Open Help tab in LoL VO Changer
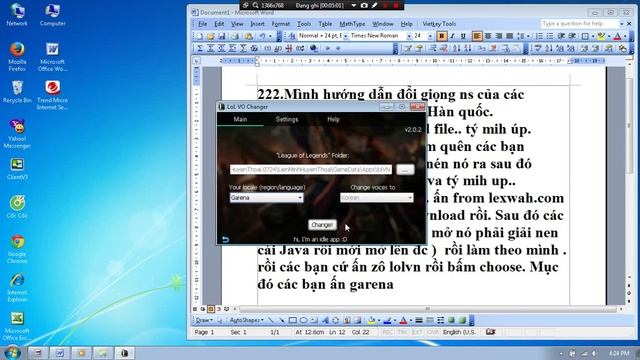640x360 pixels. [333, 120]
